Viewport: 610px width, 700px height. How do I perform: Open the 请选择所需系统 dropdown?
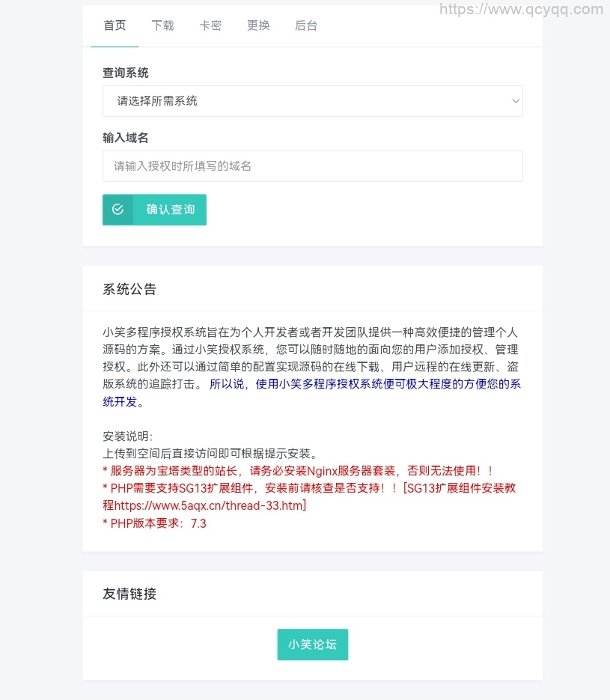point(312,101)
